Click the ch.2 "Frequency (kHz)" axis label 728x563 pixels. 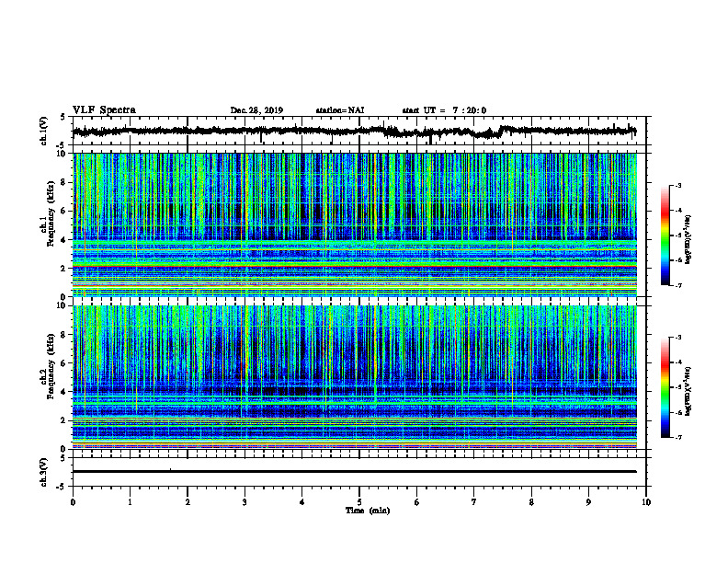point(51,366)
